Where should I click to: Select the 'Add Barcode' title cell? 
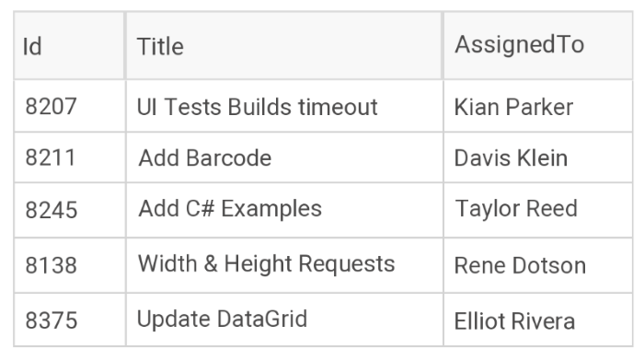(284, 157)
